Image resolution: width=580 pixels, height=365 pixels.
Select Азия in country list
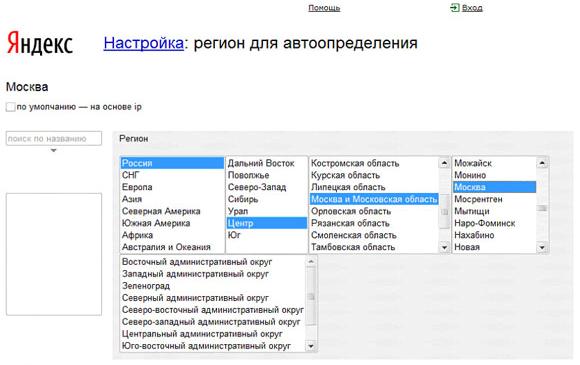pyautogui.click(x=172, y=199)
